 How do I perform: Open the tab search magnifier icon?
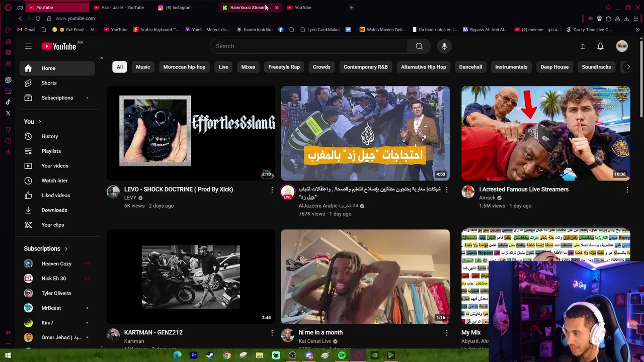[x=608, y=8]
